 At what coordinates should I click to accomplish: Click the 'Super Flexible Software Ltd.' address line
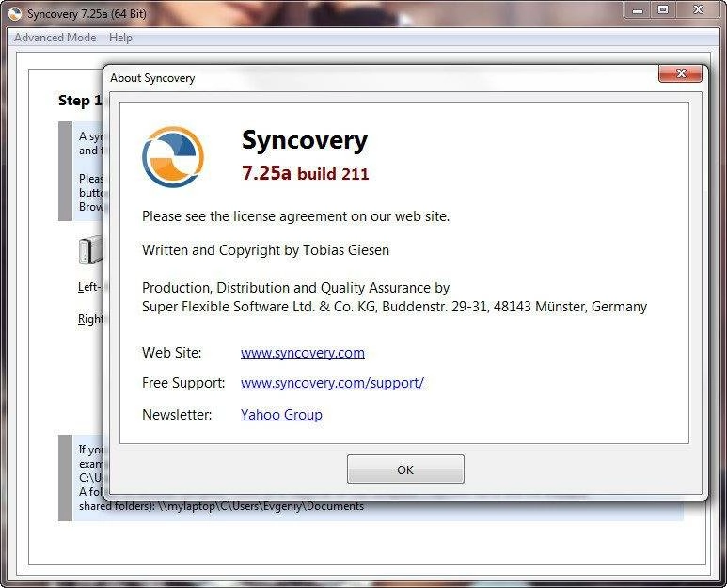394,307
